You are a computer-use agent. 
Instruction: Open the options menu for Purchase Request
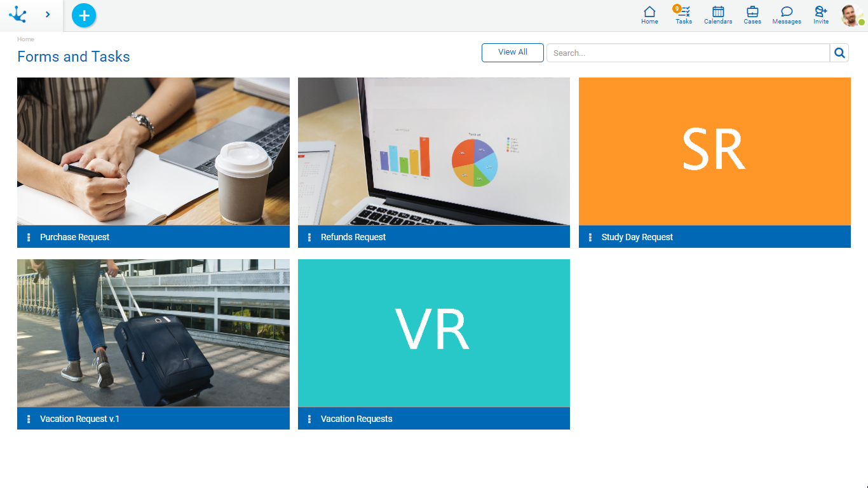click(29, 237)
